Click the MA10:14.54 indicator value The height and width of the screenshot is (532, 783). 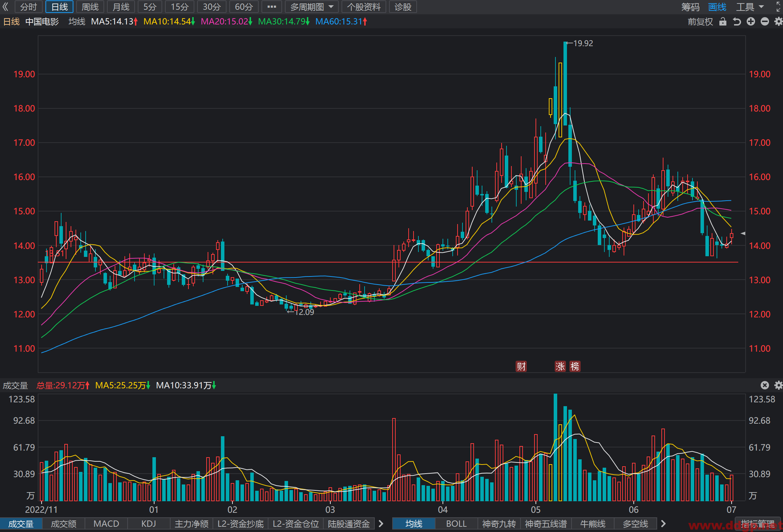169,22
